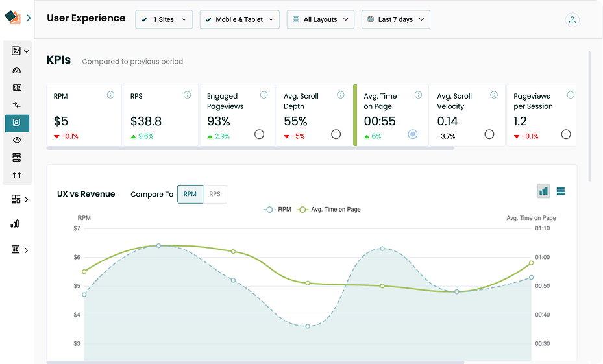
Task: Select the eye icon in the sidebar
Action: click(x=17, y=140)
